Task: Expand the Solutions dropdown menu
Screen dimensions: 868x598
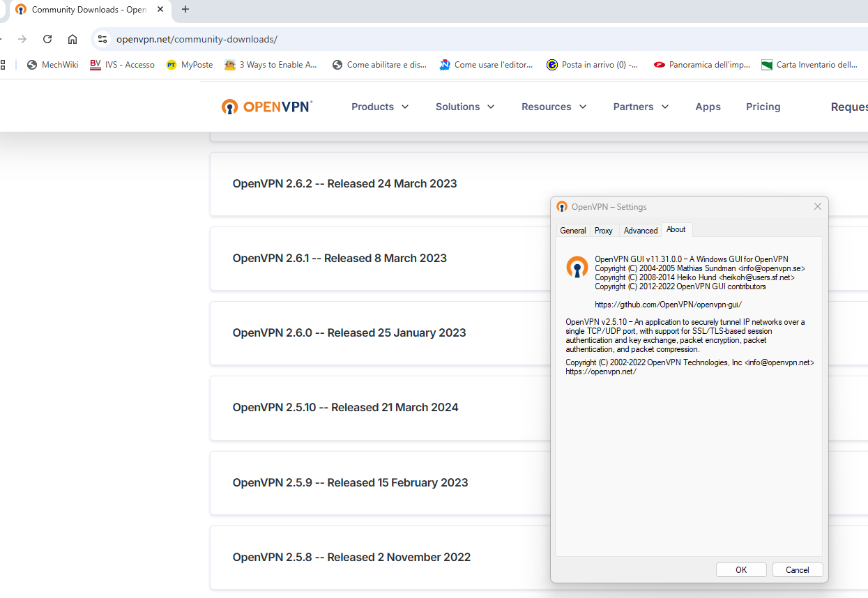Action: [465, 107]
